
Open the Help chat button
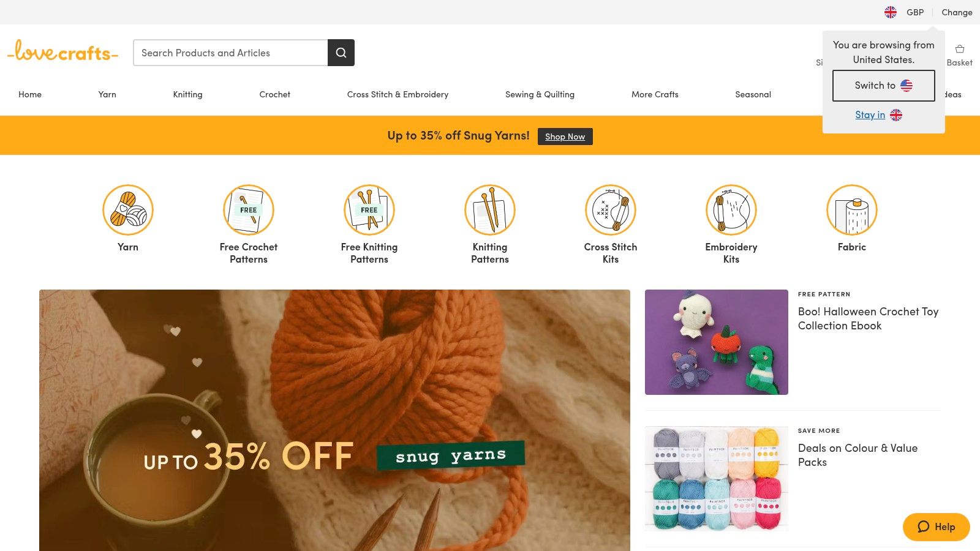tap(936, 527)
